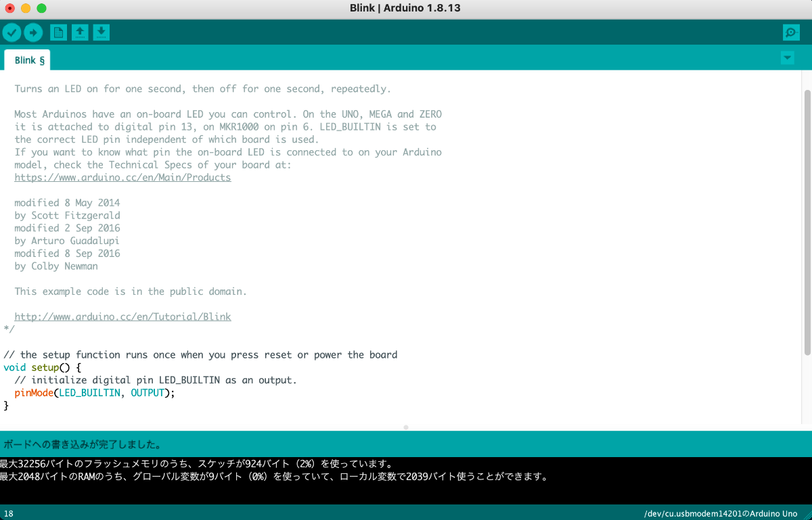
Task: Click the 'modified 8 Sep 2016' comment line
Action: click(x=67, y=254)
